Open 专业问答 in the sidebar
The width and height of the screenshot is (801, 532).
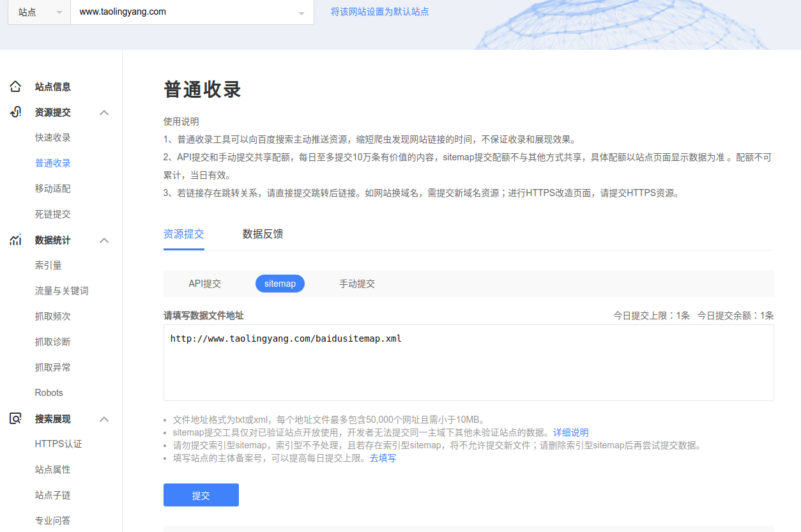(53, 521)
